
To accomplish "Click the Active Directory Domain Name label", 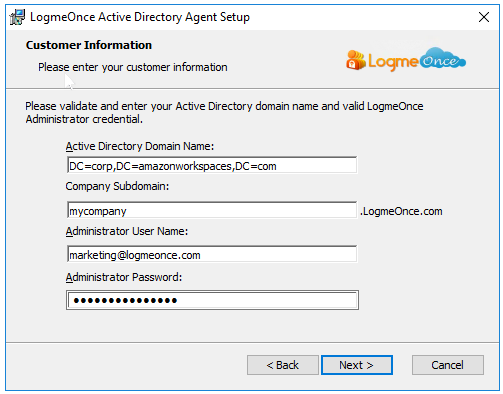I will click(140, 146).
